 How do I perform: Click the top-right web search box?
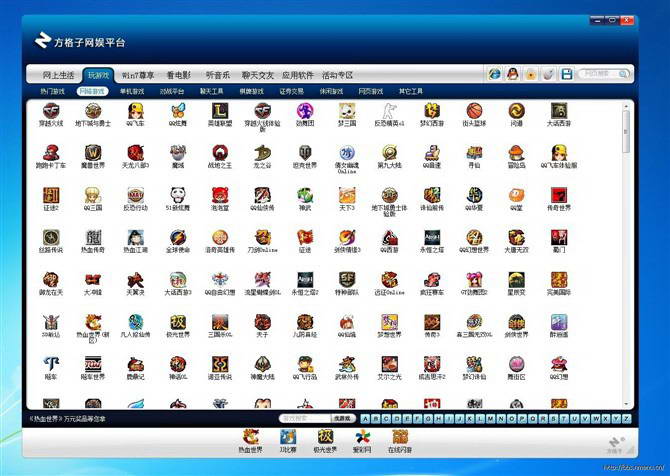[603, 74]
